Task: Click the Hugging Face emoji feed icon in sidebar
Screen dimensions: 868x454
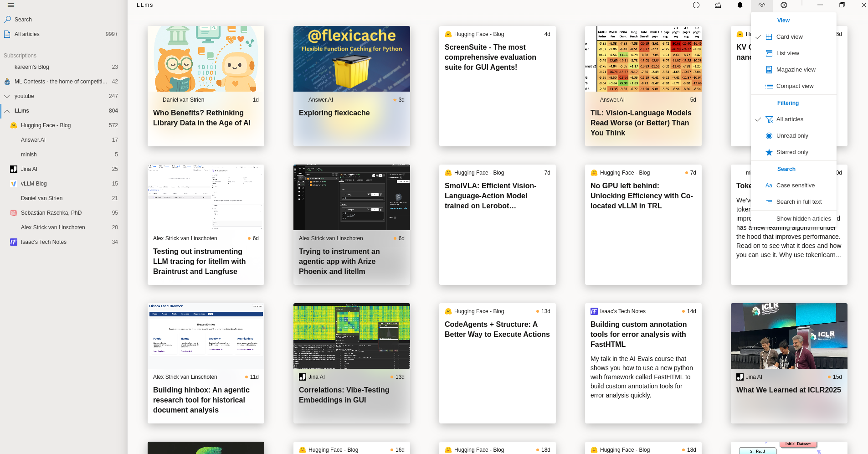Action: tap(14, 125)
